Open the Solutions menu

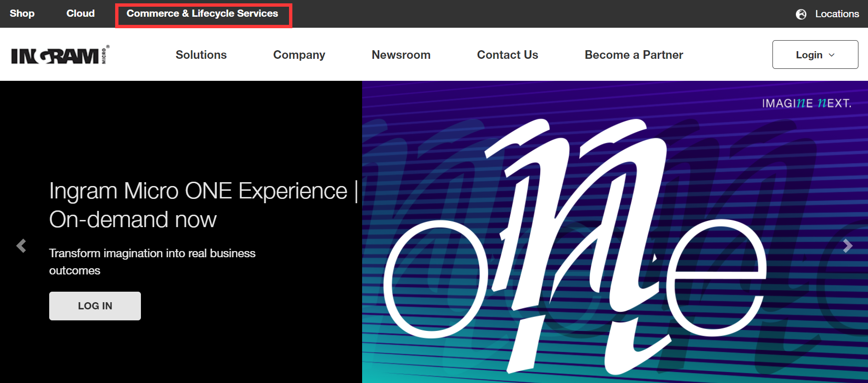(201, 55)
